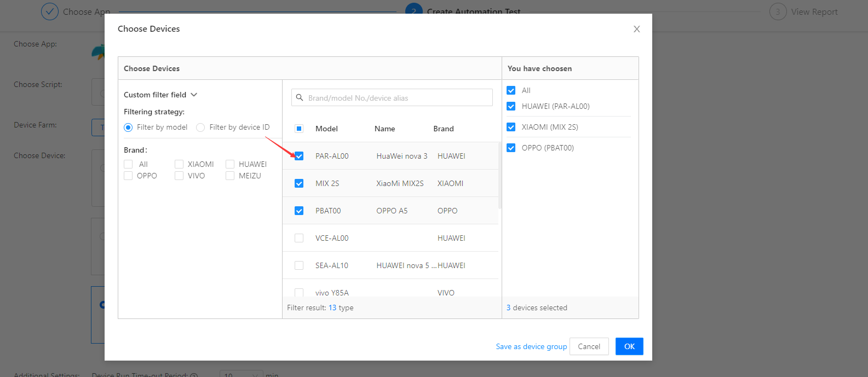Check the vivo Y85A device row
Screen dimensions: 868x377
299,293
